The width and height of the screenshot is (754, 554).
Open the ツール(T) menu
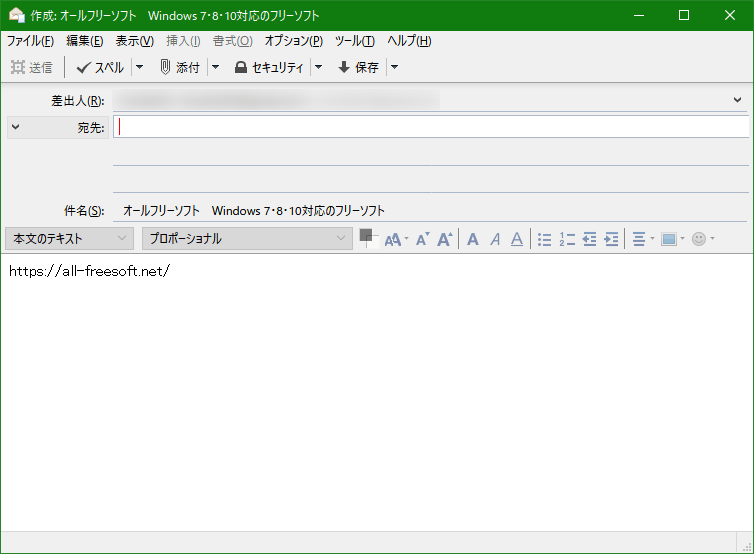[355, 41]
